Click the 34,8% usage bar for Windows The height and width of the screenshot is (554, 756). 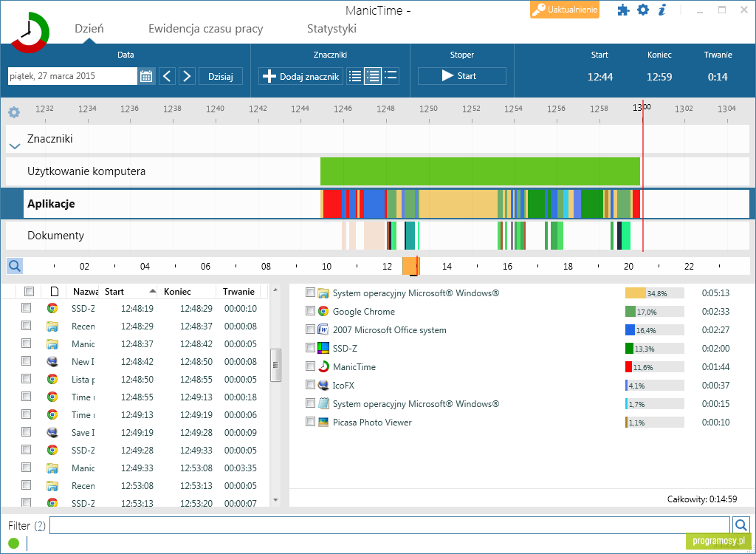pos(654,293)
